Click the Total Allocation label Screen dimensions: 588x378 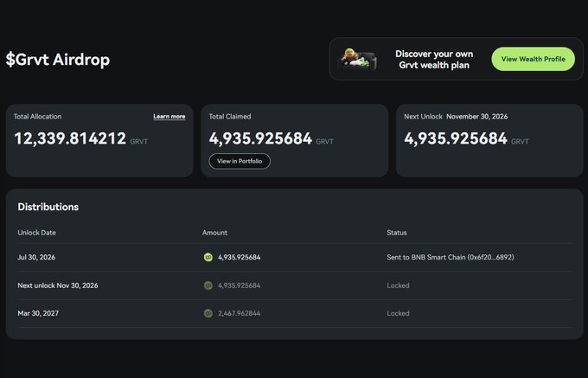pos(37,117)
